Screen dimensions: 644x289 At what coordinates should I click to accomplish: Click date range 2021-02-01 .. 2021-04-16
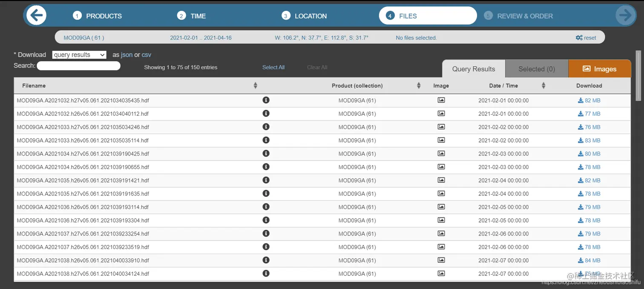click(x=201, y=38)
